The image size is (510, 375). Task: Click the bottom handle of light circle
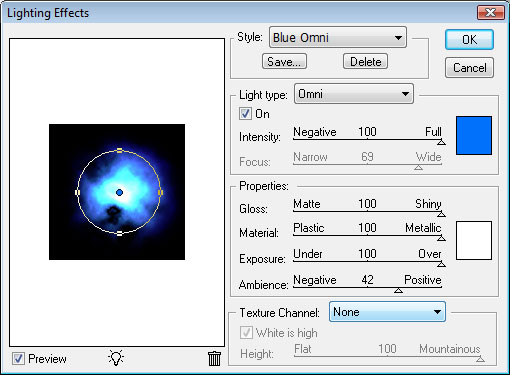[x=120, y=233]
